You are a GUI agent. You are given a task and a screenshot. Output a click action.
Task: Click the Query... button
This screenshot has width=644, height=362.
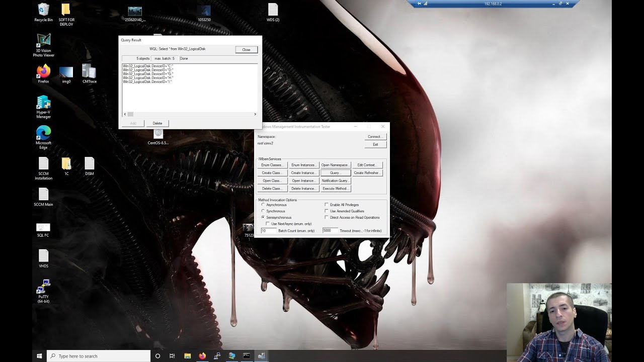335,173
